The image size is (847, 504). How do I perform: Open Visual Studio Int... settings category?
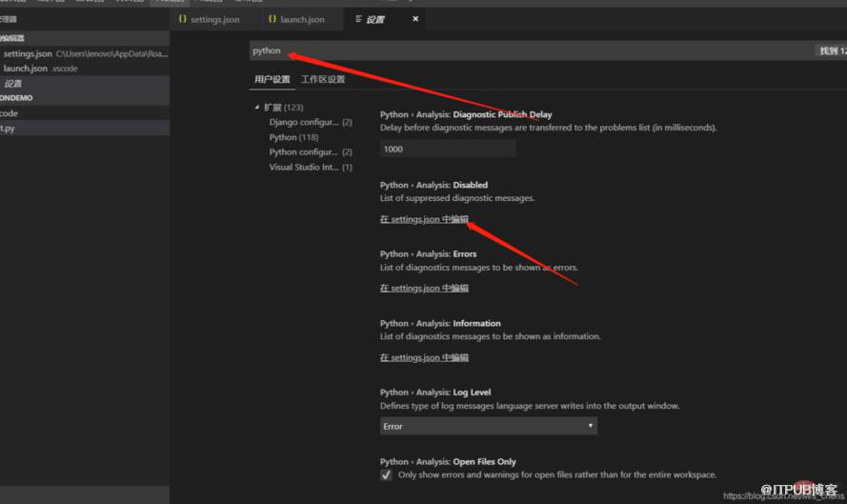[x=311, y=168]
